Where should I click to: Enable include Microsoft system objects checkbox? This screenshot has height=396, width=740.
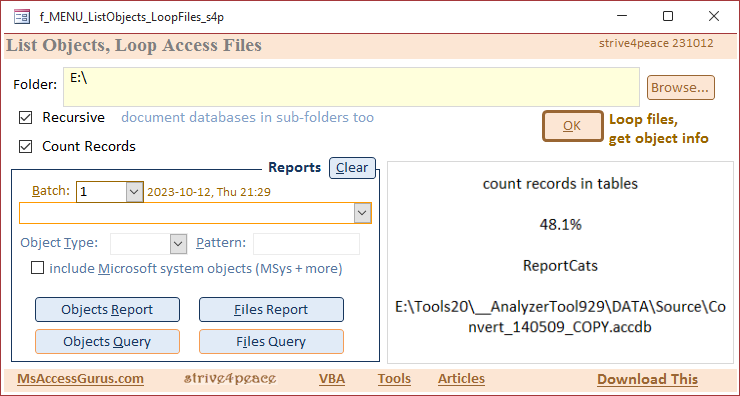pyautogui.click(x=37, y=268)
